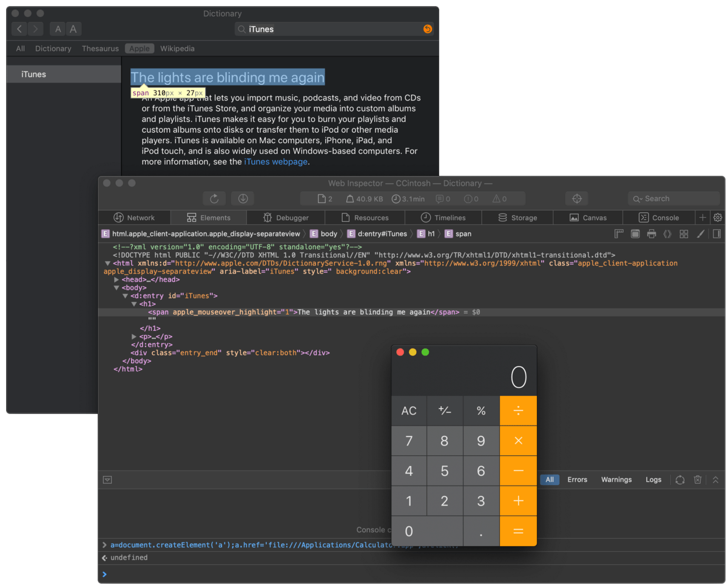Select the Elements tab
Screen dimensions: 728x588
(209, 218)
